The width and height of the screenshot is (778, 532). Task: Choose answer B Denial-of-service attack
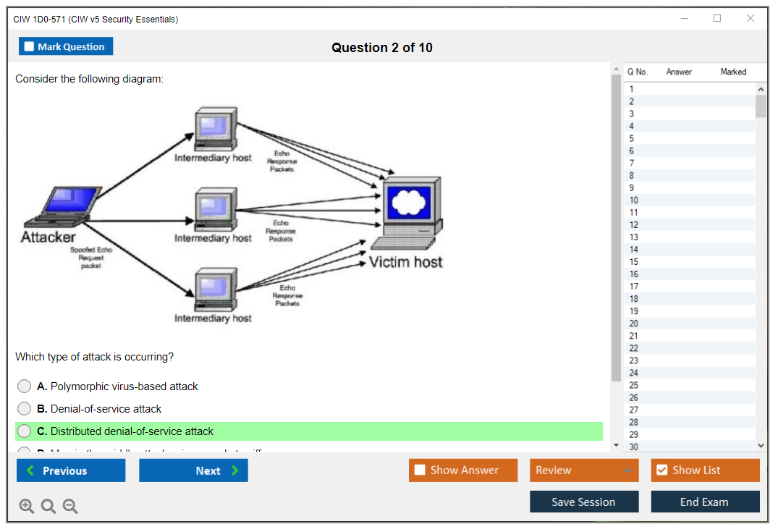[25, 409]
